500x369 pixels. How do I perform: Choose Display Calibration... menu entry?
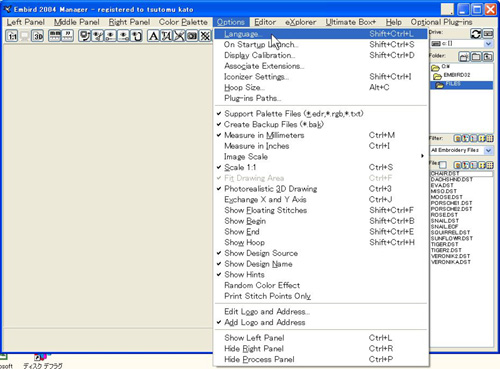tap(320, 55)
